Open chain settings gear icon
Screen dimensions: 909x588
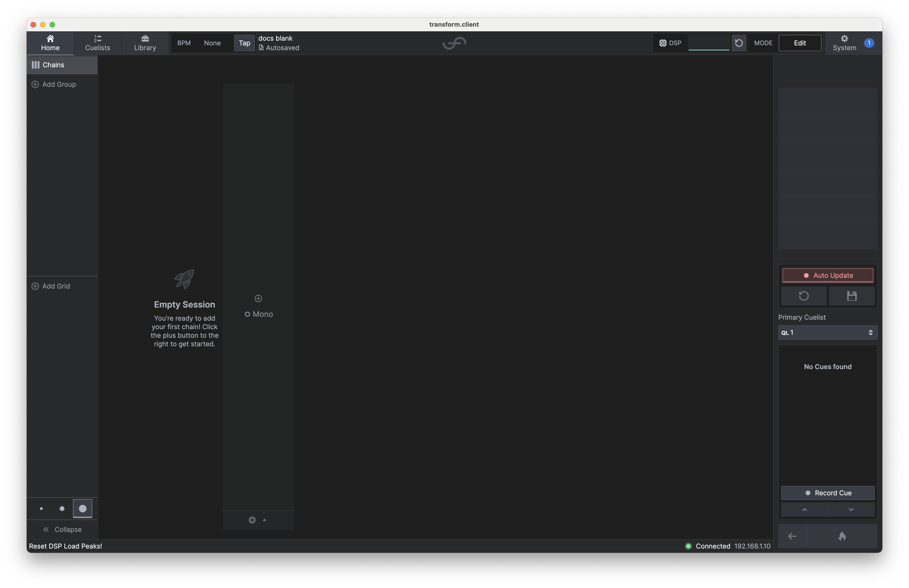(252, 520)
